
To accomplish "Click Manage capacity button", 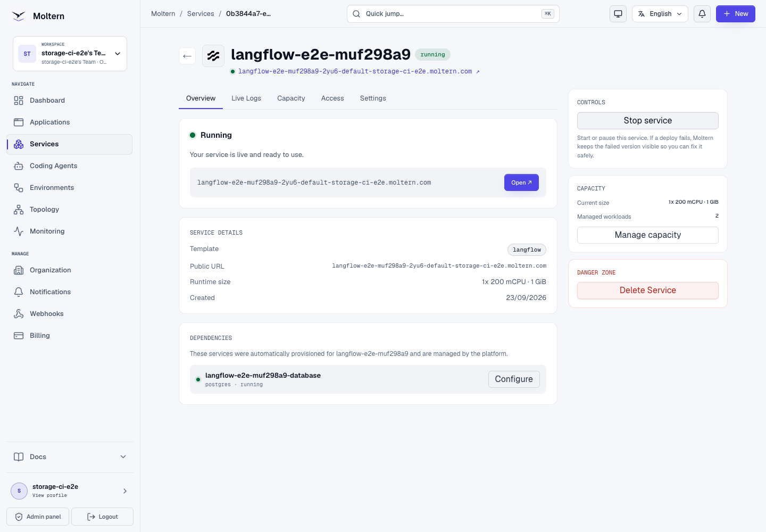I will 648,235.
